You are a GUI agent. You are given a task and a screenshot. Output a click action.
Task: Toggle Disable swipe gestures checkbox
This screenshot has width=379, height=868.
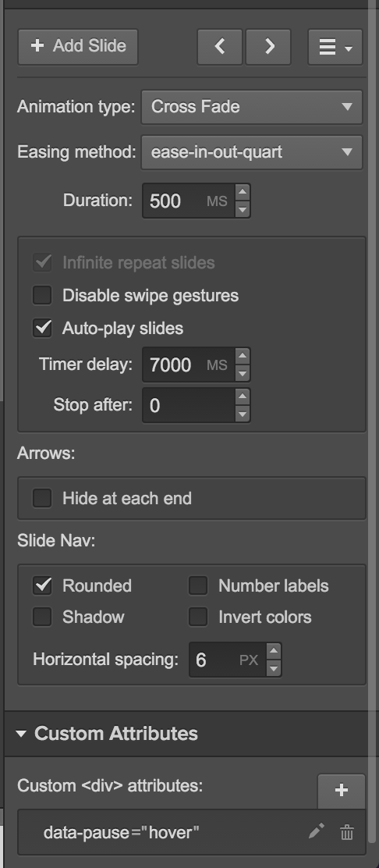point(42,295)
